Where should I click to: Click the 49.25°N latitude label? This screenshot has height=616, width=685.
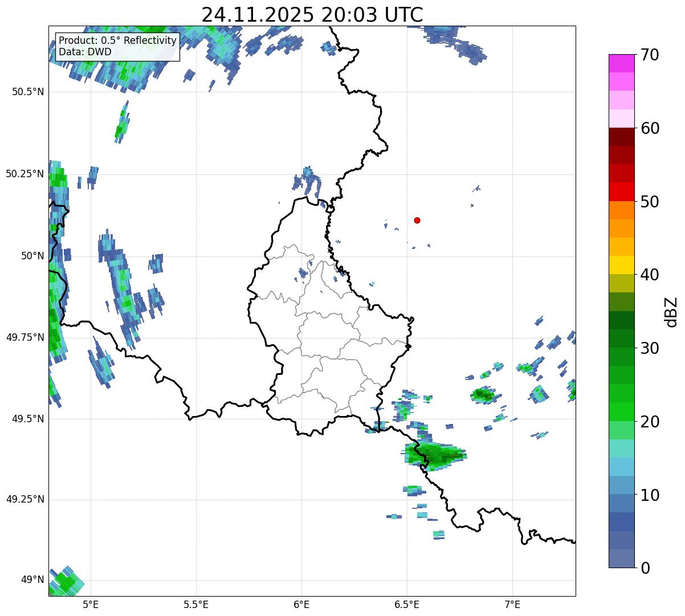click(x=25, y=500)
